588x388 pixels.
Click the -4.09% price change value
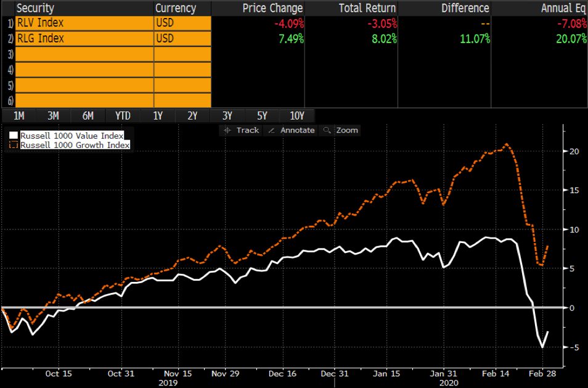click(x=288, y=23)
